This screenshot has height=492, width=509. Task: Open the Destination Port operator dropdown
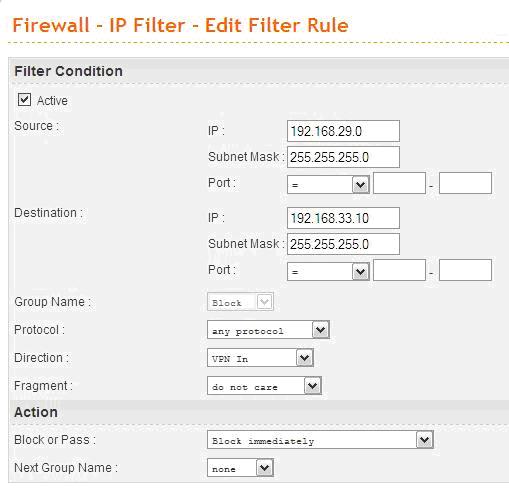(x=328, y=271)
